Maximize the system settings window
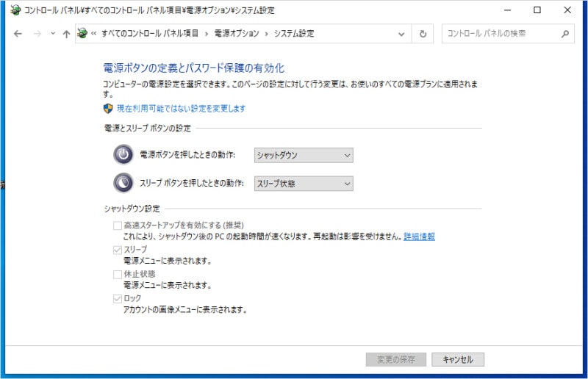The image size is (588, 379). [537, 10]
